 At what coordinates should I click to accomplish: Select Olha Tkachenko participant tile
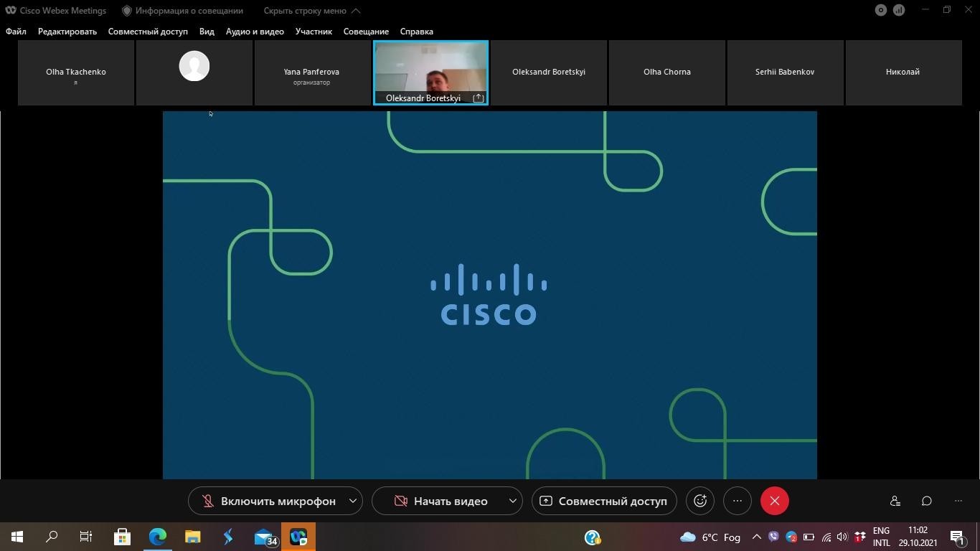click(76, 72)
